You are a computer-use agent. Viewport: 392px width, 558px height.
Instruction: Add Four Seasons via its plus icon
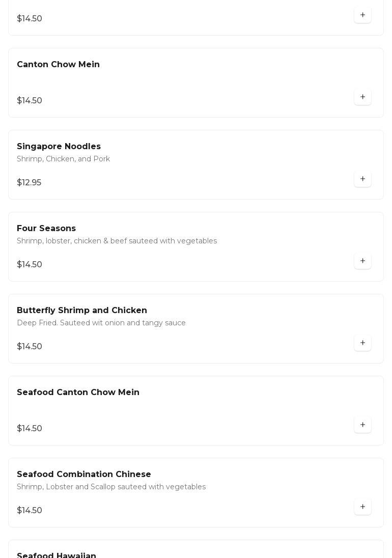[x=362, y=261]
